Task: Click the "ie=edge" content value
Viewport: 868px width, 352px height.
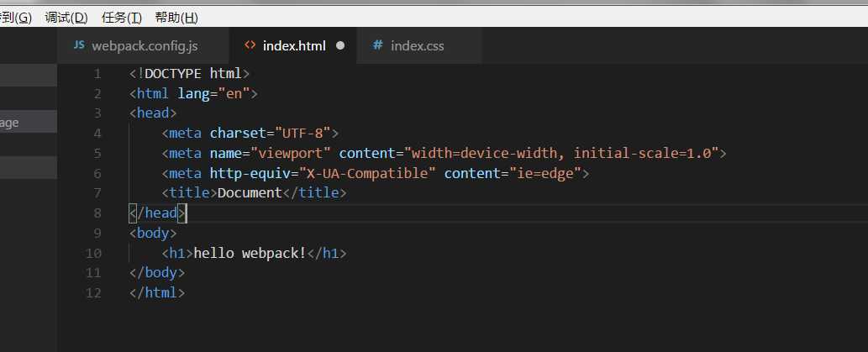Action: tap(544, 173)
